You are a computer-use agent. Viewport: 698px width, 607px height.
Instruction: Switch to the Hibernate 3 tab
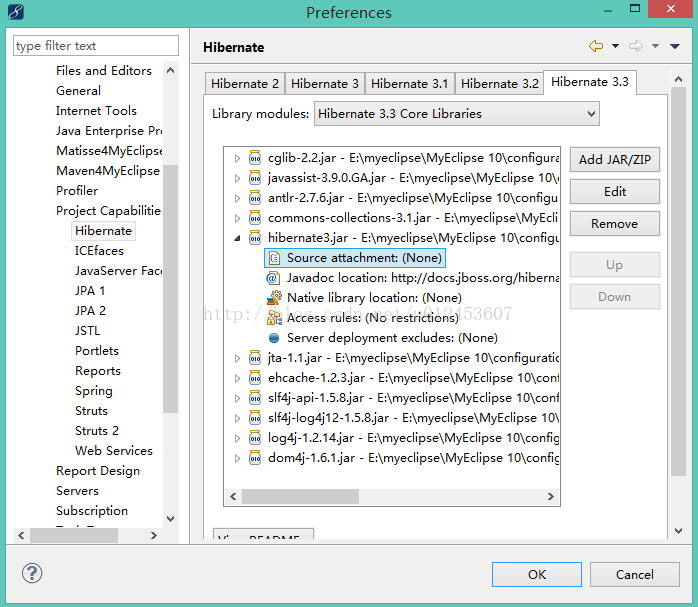pos(325,84)
